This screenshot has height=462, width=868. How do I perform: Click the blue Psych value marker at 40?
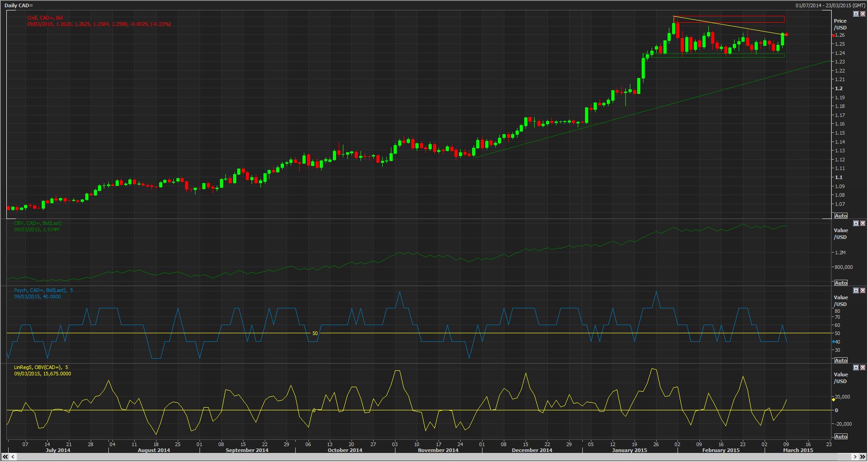834,341
